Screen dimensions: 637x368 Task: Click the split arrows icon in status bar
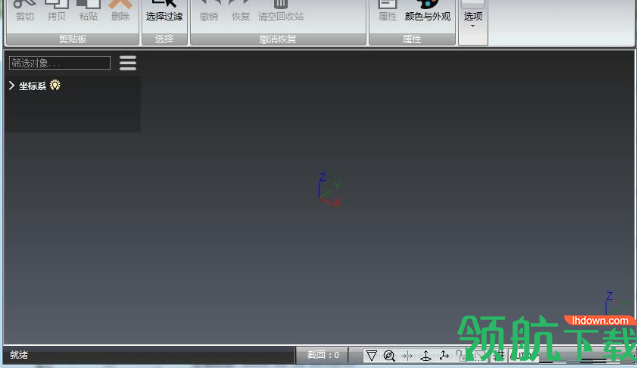[407, 356]
